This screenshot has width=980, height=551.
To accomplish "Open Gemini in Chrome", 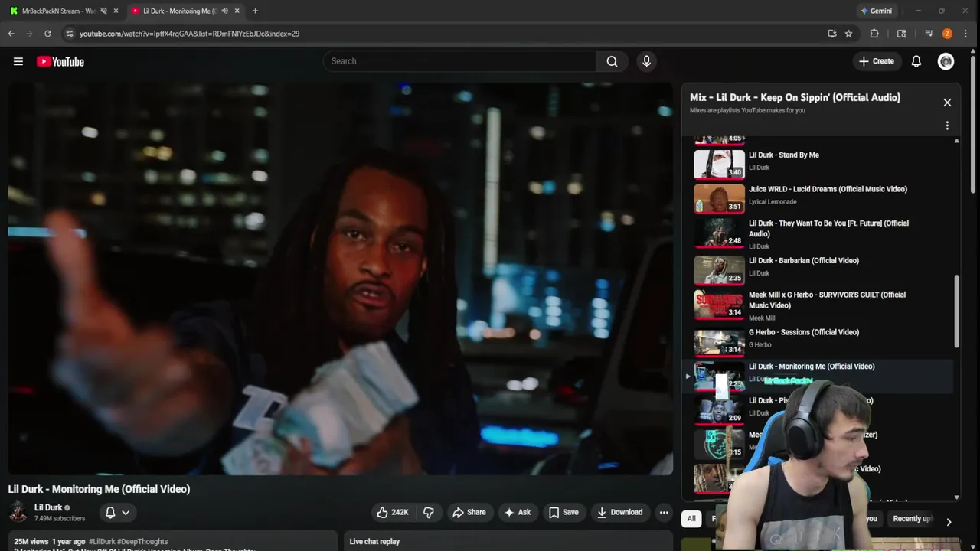I will point(876,11).
